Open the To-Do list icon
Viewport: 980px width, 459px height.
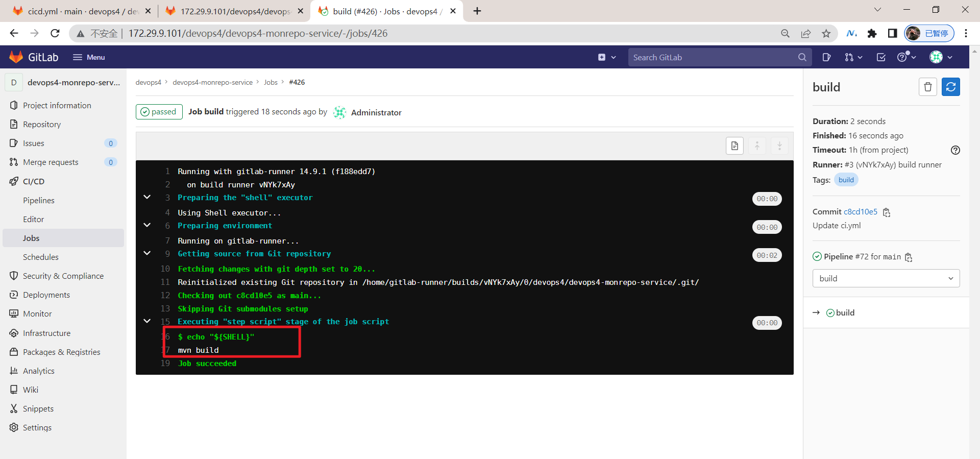pos(881,57)
